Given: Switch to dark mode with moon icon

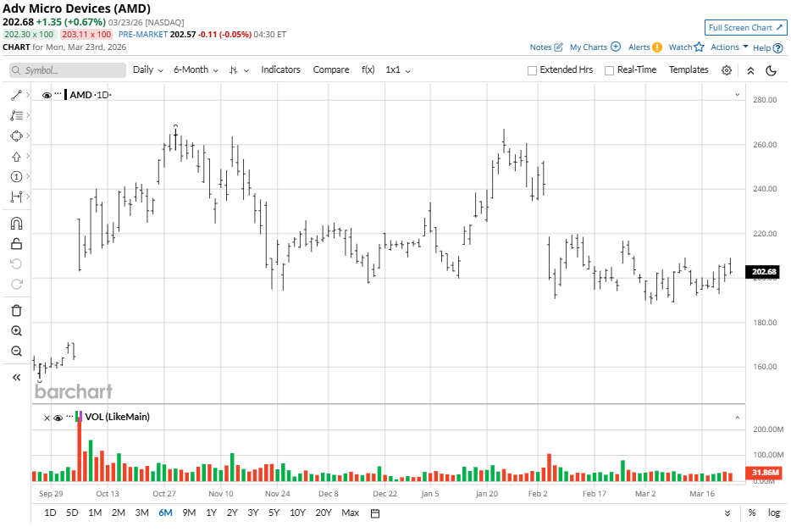Looking at the screenshot, I should point(772,70).
